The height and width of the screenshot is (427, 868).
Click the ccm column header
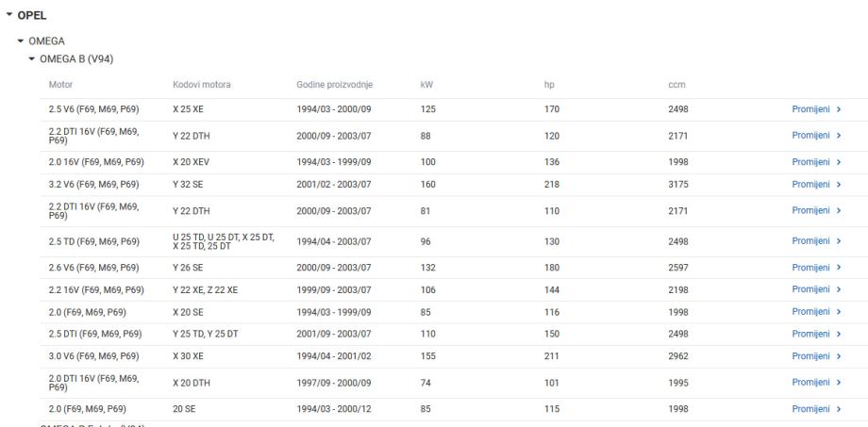(x=676, y=85)
